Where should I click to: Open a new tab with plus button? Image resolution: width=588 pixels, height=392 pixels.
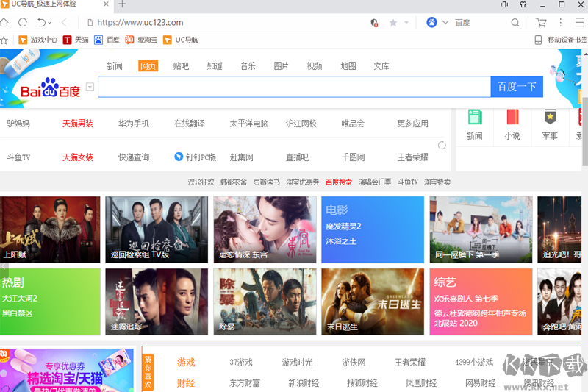[x=122, y=4]
